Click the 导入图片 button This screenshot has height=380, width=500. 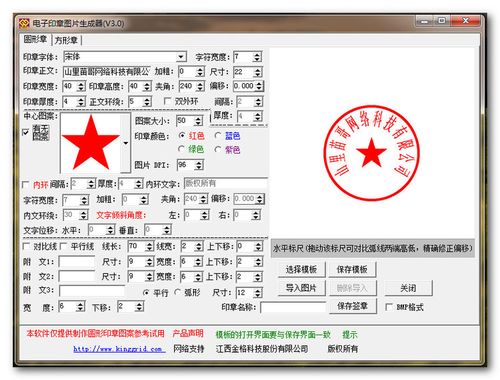pyautogui.click(x=302, y=288)
